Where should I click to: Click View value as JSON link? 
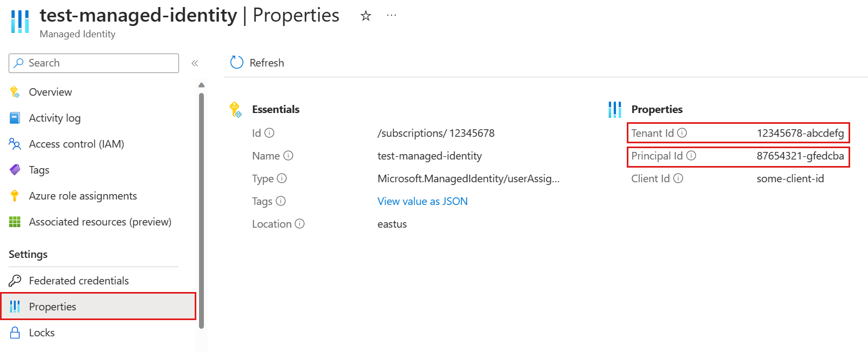pos(422,201)
